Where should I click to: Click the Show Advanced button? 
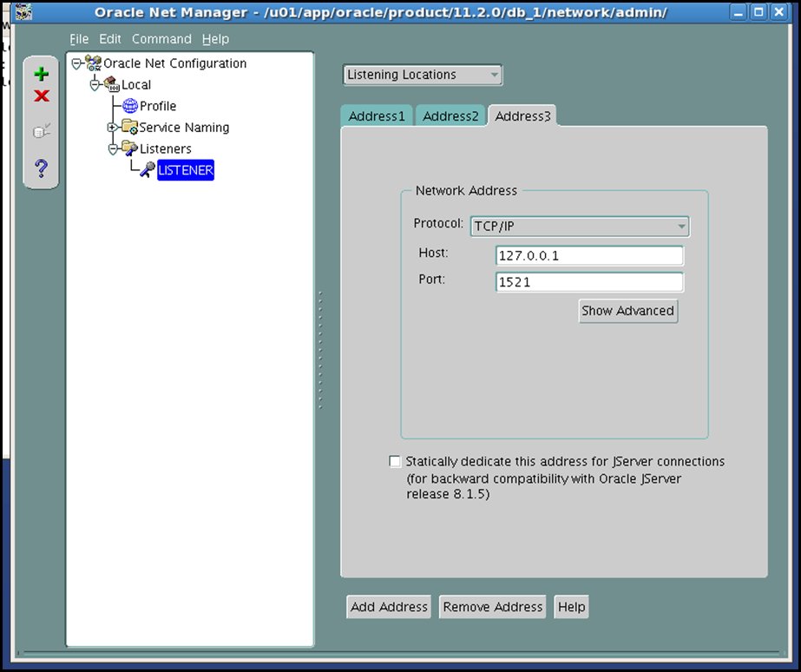[627, 311]
